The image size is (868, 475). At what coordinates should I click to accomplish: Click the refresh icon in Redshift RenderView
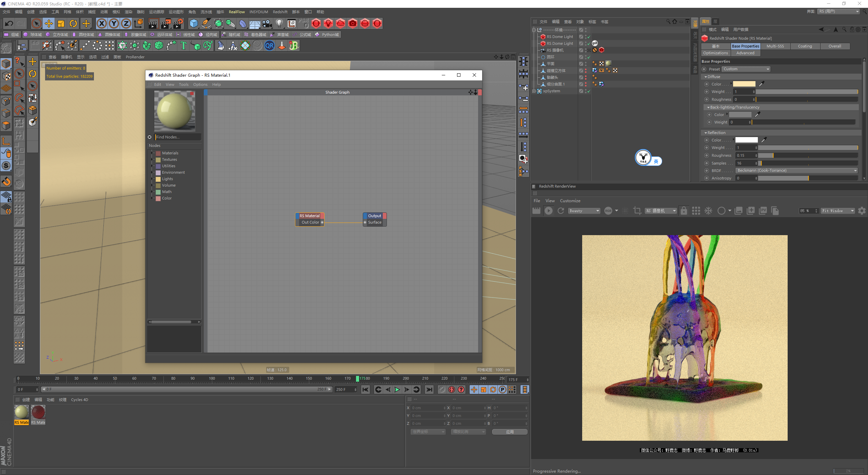point(561,211)
